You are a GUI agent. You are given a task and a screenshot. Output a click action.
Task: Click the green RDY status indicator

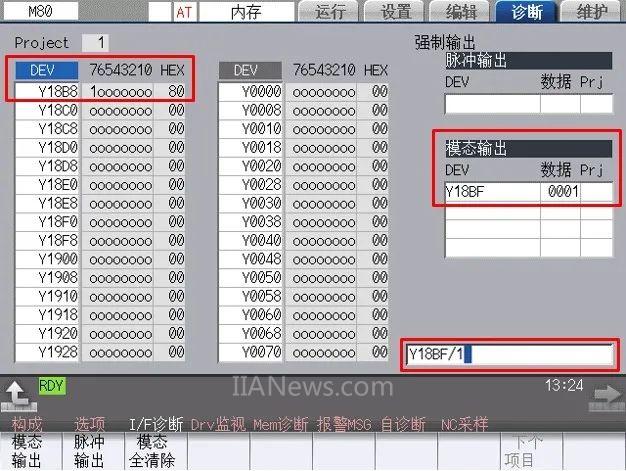point(51,385)
